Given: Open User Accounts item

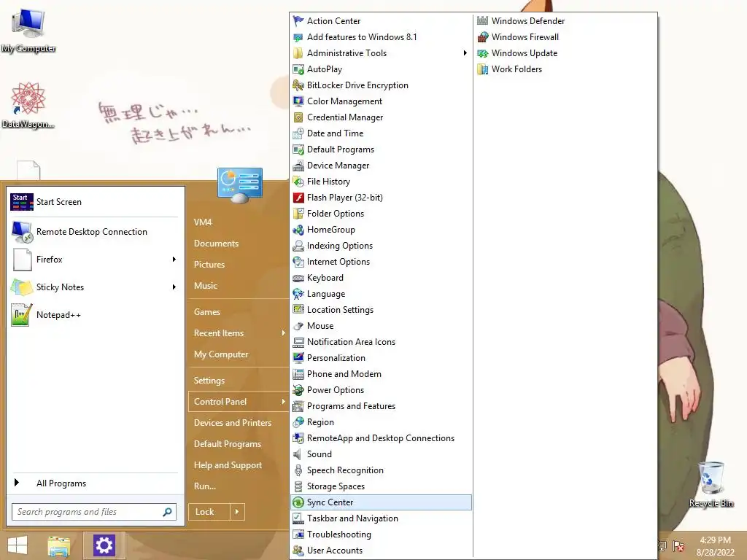Looking at the screenshot, I should (381, 551).
